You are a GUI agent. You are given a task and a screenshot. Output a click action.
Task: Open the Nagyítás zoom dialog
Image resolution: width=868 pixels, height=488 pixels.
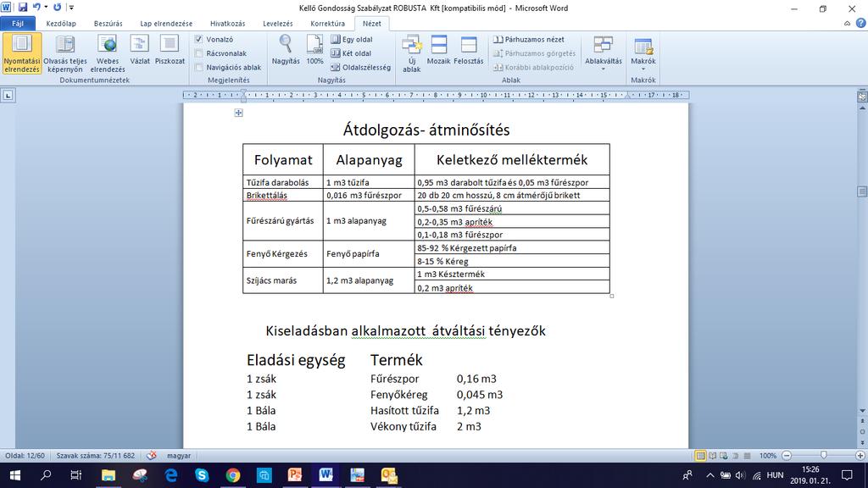286,50
